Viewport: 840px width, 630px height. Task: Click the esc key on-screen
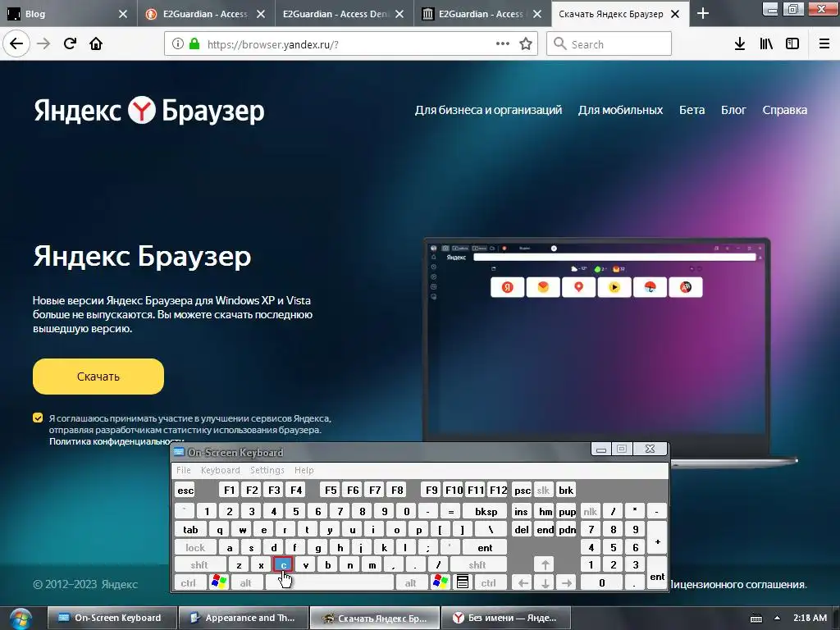pos(185,491)
